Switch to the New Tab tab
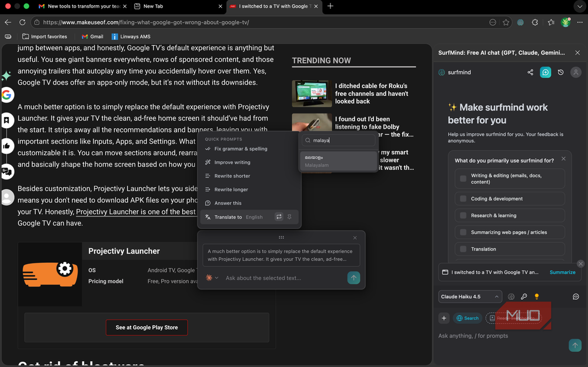 tap(178, 6)
